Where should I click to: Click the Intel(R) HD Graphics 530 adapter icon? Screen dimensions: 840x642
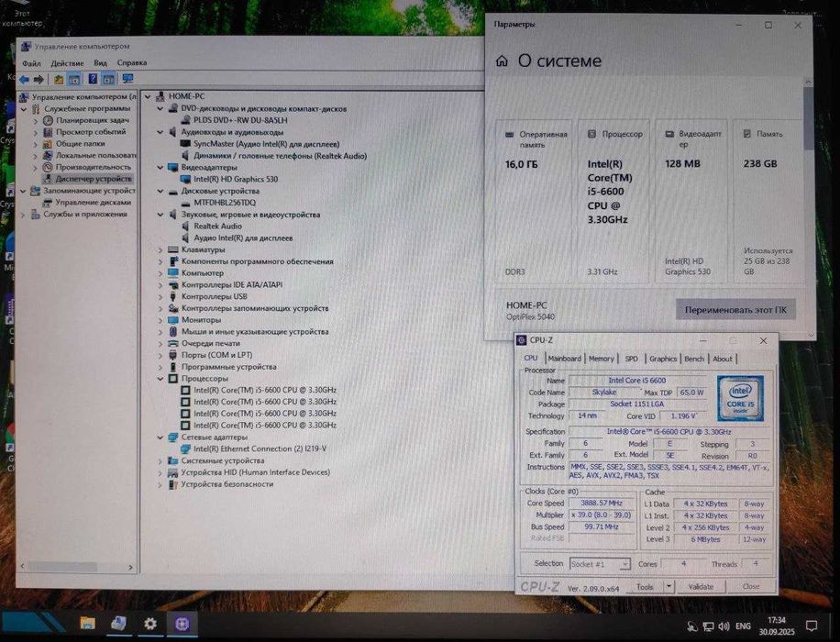tap(186, 180)
